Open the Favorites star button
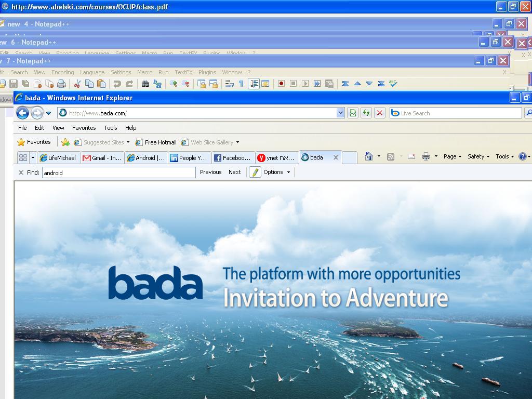The image size is (532, 399). point(34,142)
